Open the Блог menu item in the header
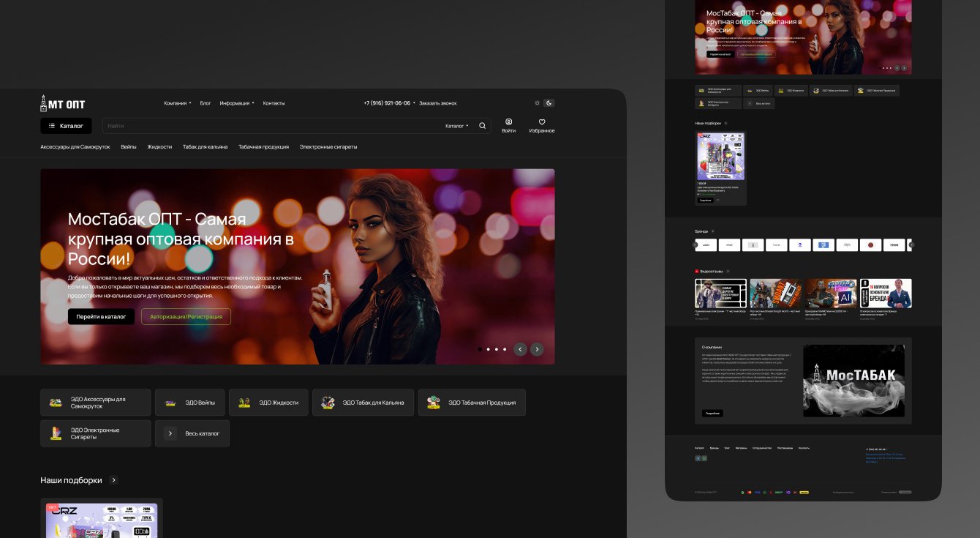980x538 pixels. (x=206, y=103)
